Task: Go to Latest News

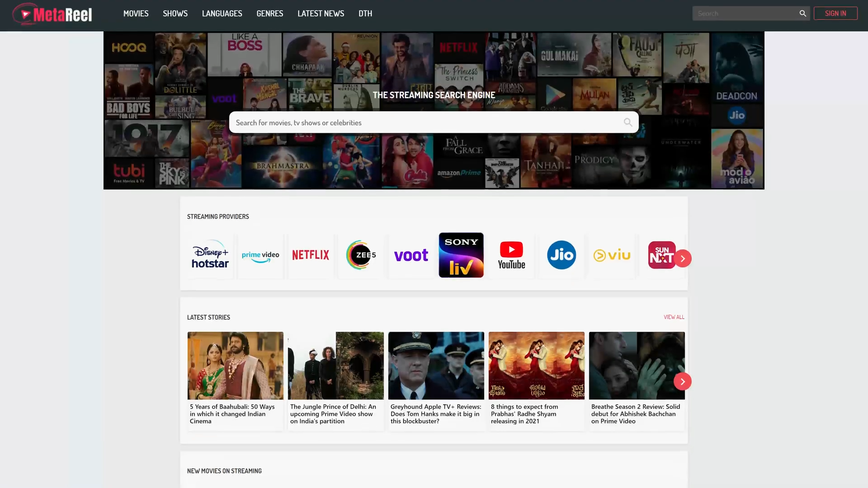Action: coord(321,14)
